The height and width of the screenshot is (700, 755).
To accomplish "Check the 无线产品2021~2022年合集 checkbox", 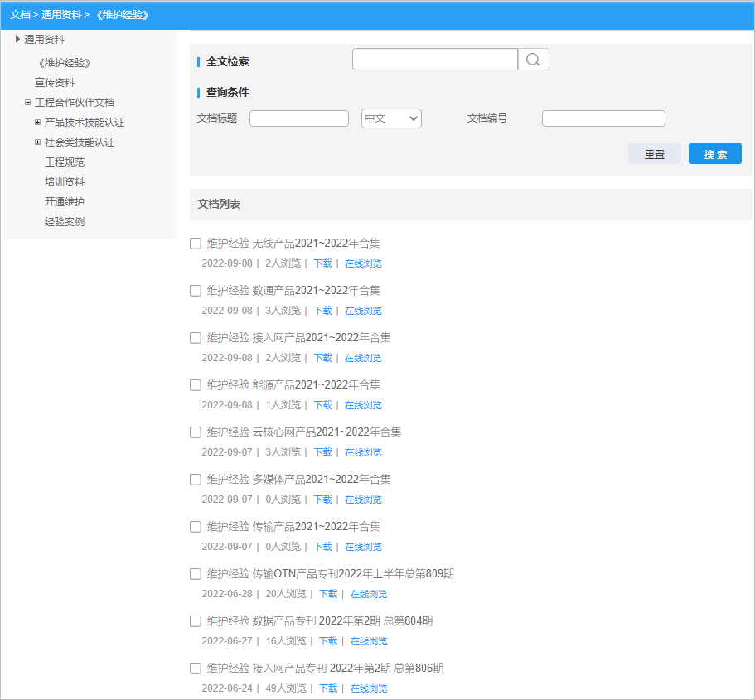I will [196, 244].
